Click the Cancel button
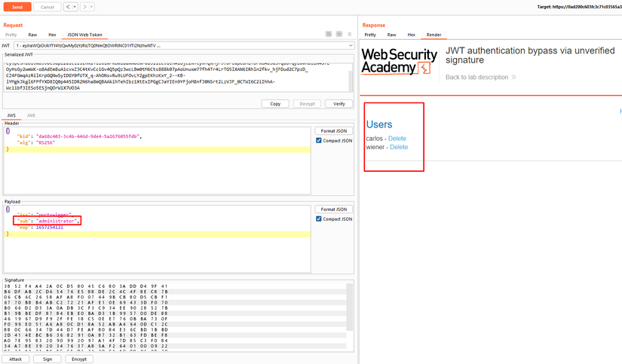The width and height of the screenshot is (622, 364). click(x=47, y=7)
